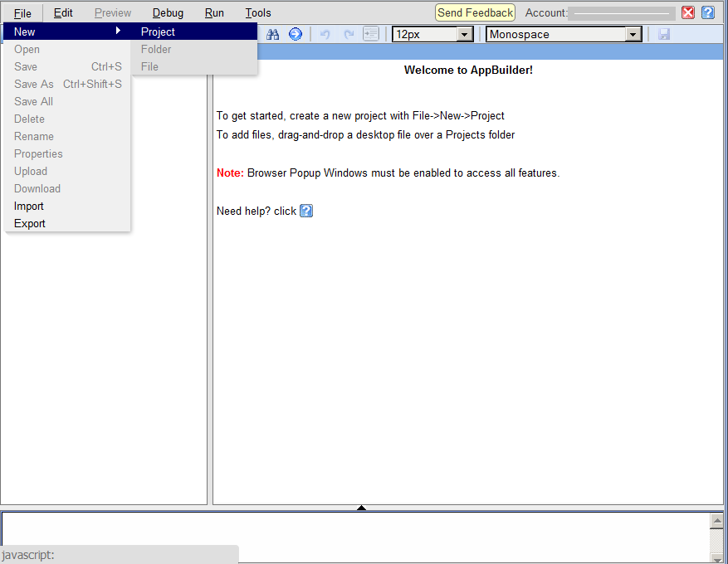Screen dimensions: 728x564
Task: Open the Debug menu
Action: [168, 12]
